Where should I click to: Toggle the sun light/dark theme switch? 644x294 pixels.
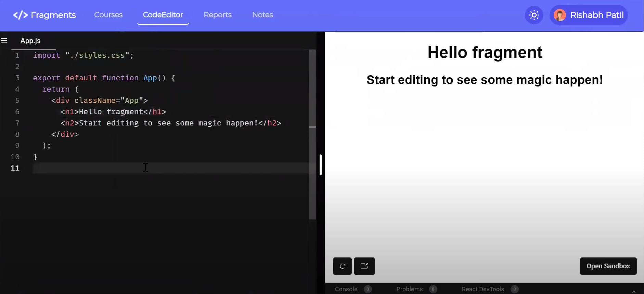pos(534,15)
